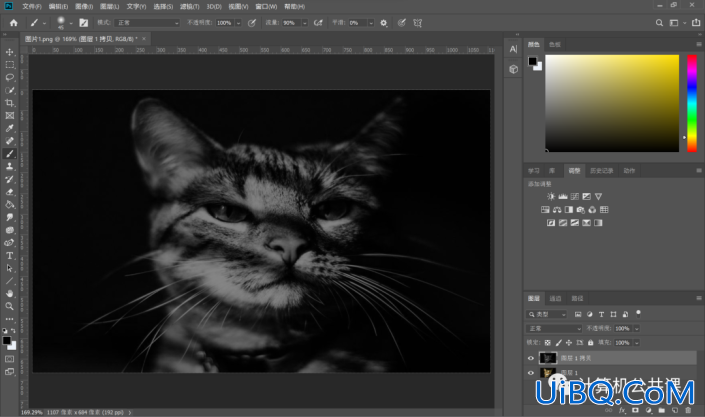Open Layers panel flyout menu

699,298
